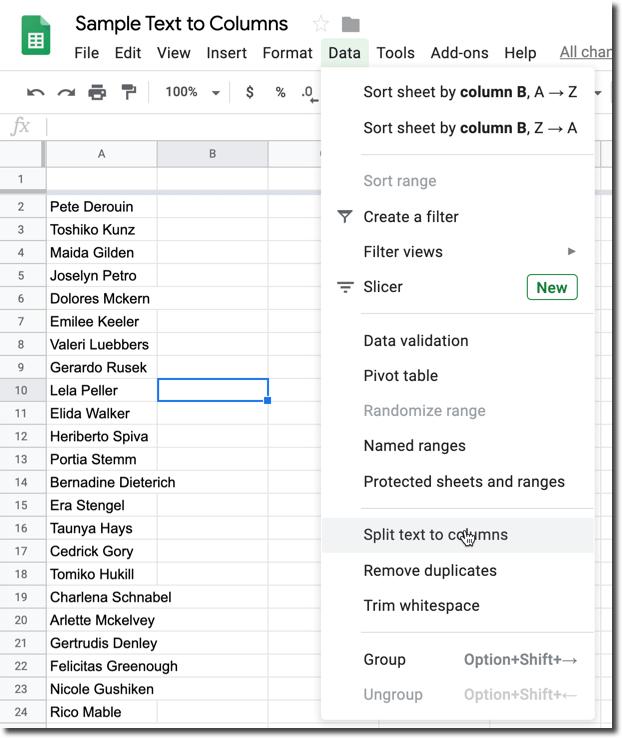The height and width of the screenshot is (738, 622).
Task: Click cell containing Dolores Mckern
Action: pos(102,298)
